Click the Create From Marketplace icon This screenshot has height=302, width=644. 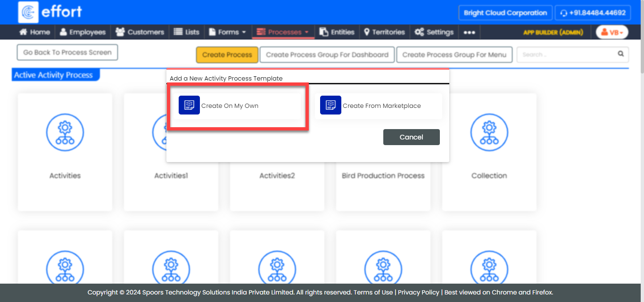(x=330, y=106)
